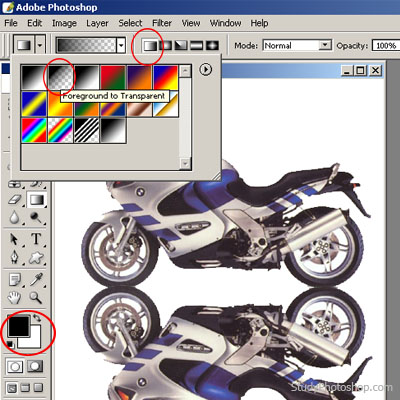This screenshot has width=400, height=400.
Task: Click the Mode dropdown arrow button
Action: click(325, 45)
